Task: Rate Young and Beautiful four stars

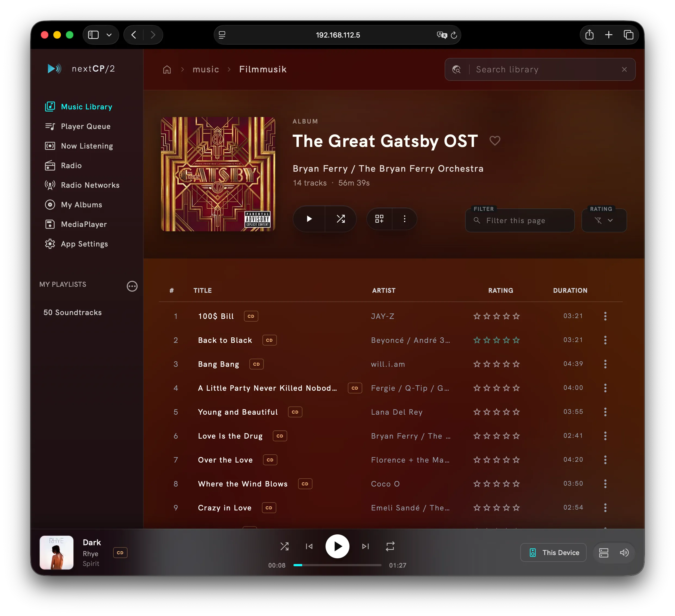Action: click(506, 412)
